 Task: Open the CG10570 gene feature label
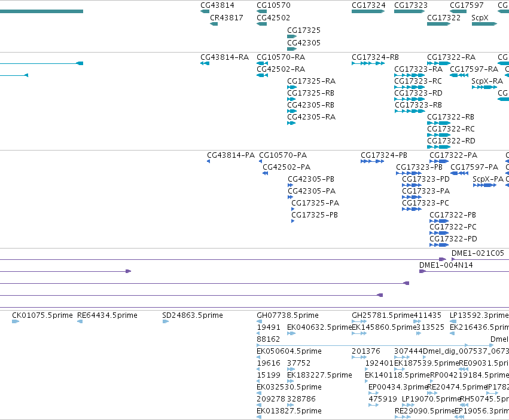coord(273,5)
